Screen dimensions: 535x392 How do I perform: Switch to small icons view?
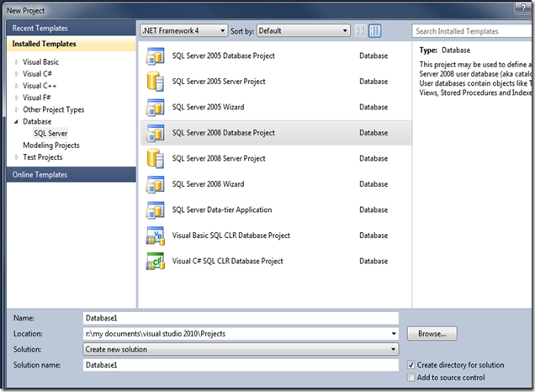pyautogui.click(x=360, y=31)
